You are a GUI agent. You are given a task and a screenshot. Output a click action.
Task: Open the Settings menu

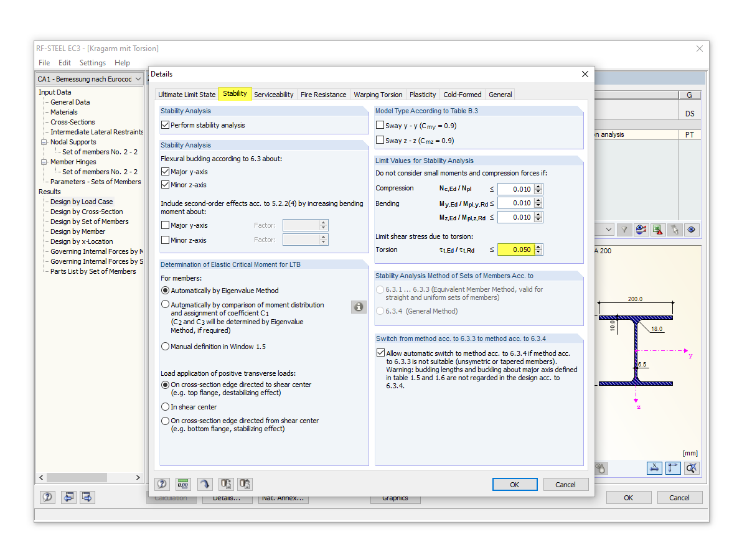(93, 63)
